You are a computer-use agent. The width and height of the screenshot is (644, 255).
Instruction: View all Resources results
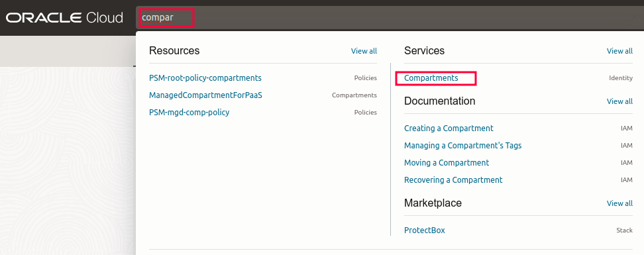tap(364, 51)
